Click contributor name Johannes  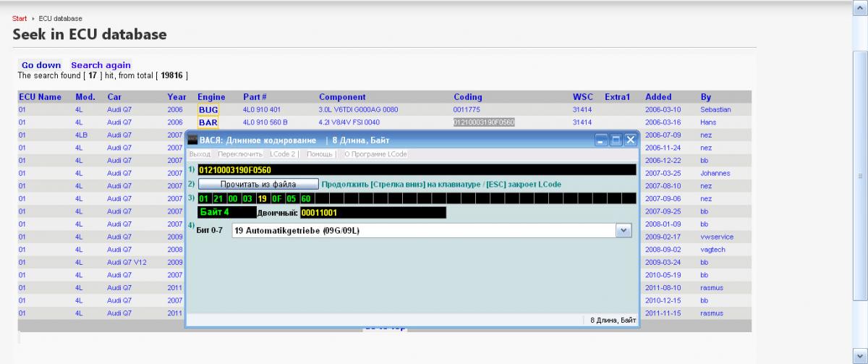715,173
